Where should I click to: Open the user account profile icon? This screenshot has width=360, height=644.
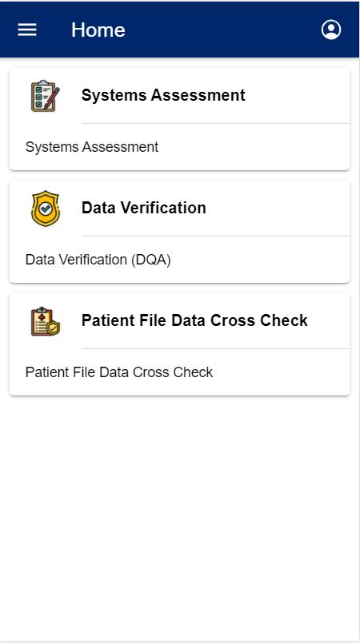331,30
